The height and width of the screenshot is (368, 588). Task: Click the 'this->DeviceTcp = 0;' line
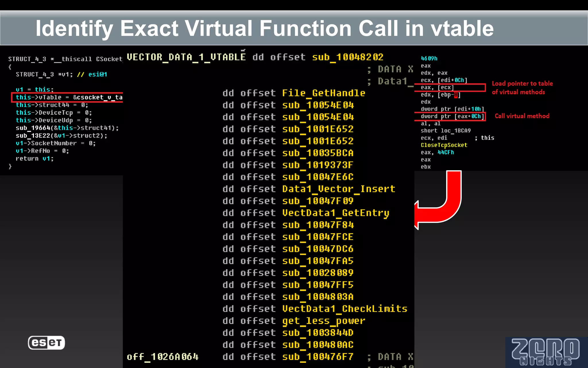coord(54,113)
